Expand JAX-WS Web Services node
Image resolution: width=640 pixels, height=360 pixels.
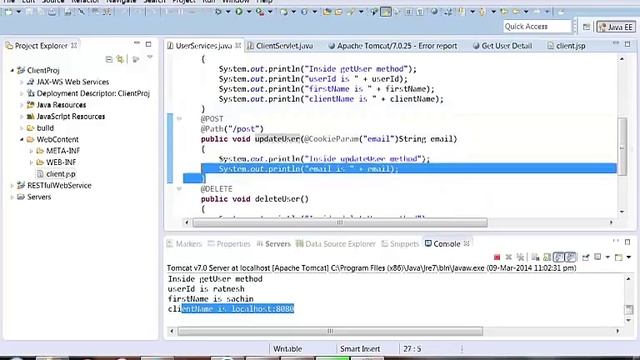point(22,82)
